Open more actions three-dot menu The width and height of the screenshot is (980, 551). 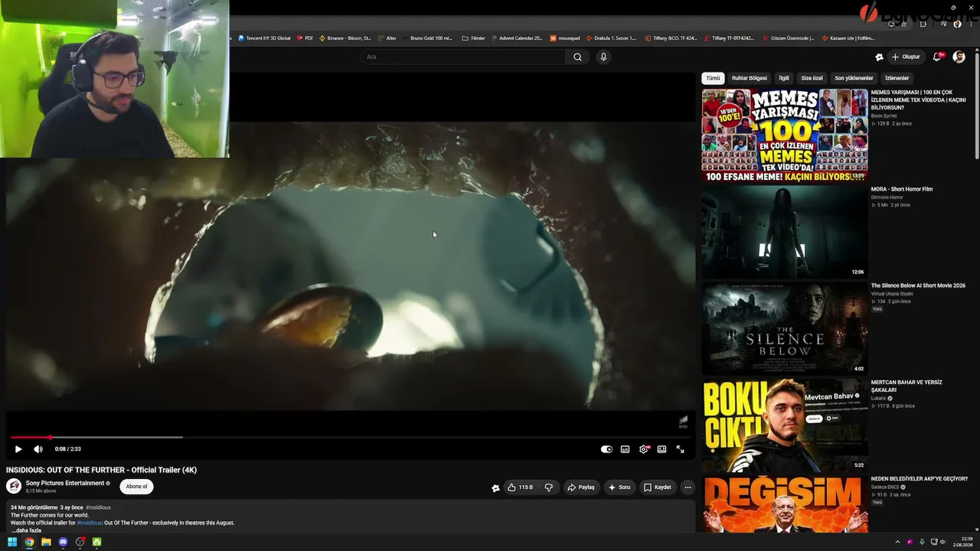[688, 487]
